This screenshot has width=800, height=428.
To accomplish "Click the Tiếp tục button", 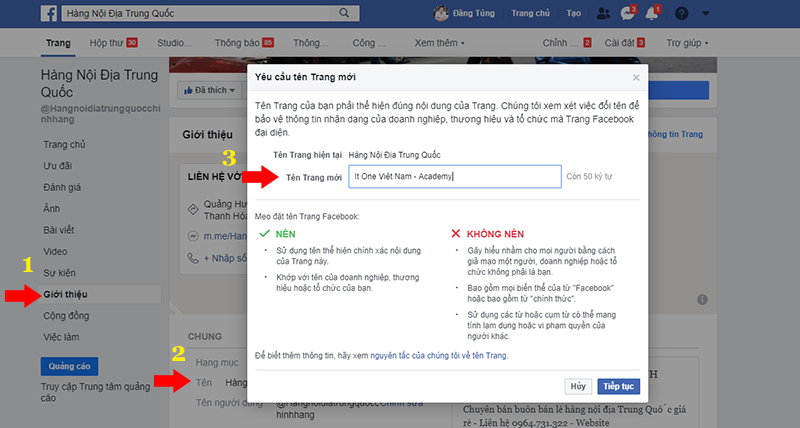I will click(618, 386).
